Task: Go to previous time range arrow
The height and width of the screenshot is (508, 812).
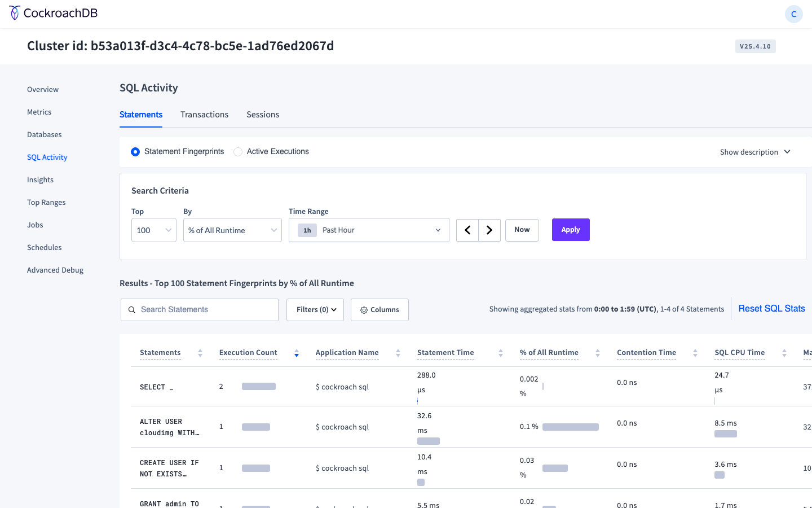Action: (x=467, y=230)
